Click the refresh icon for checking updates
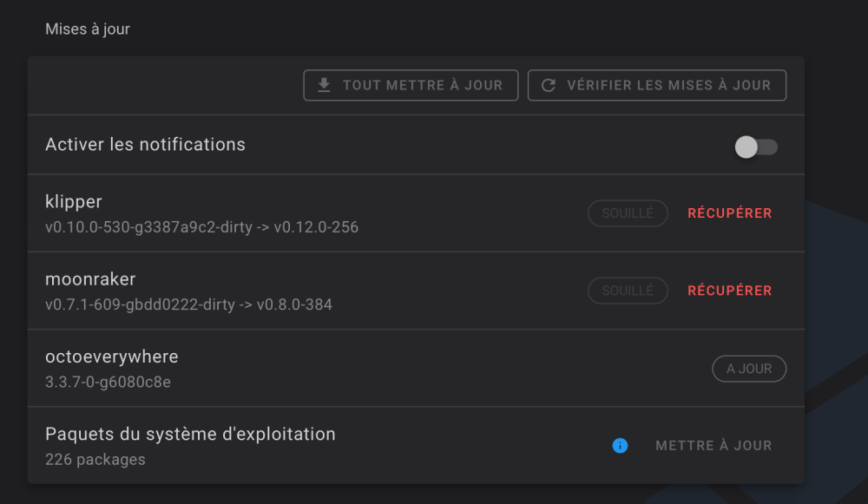 (548, 85)
